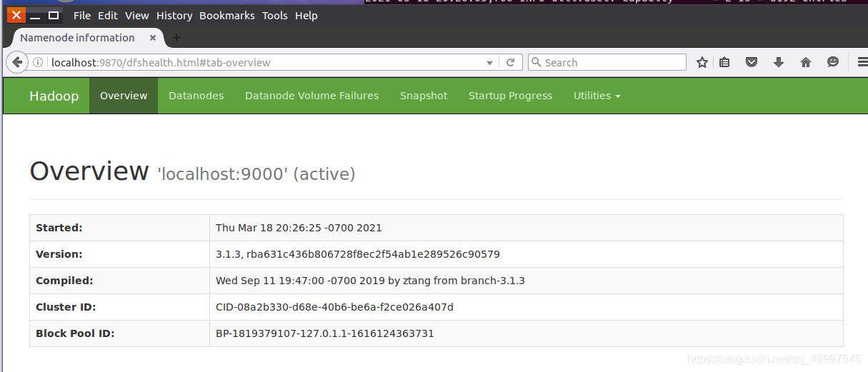Open the URL history dropdown arrow

point(489,63)
